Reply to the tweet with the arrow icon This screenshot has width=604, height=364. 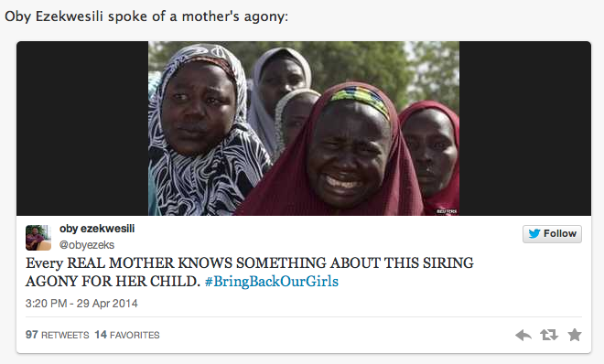tap(523, 335)
